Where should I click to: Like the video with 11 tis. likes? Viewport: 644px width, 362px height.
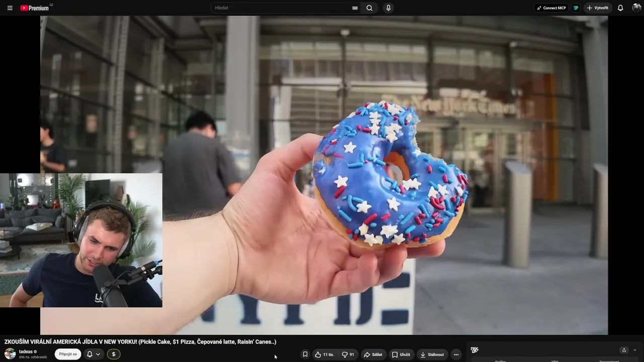325,354
